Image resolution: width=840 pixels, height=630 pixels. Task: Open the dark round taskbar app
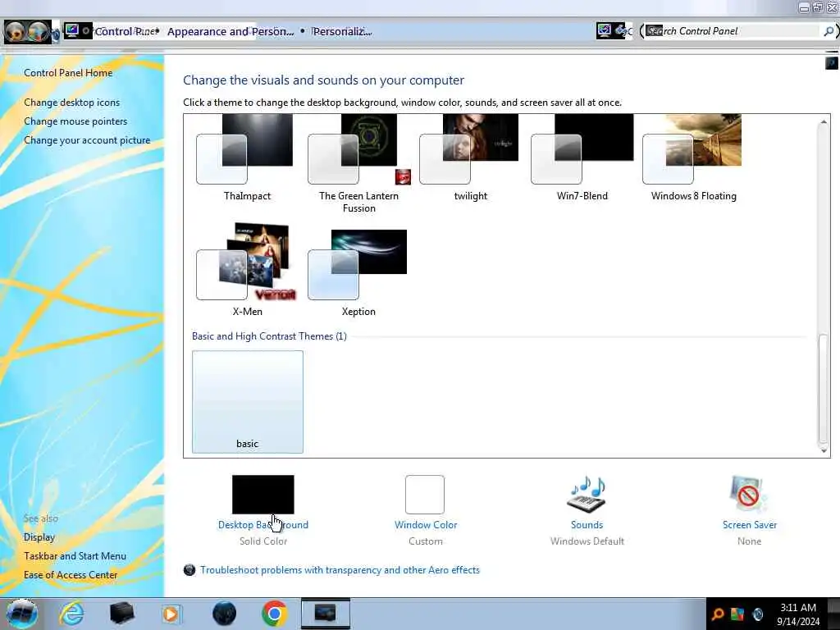pyautogui.click(x=224, y=614)
